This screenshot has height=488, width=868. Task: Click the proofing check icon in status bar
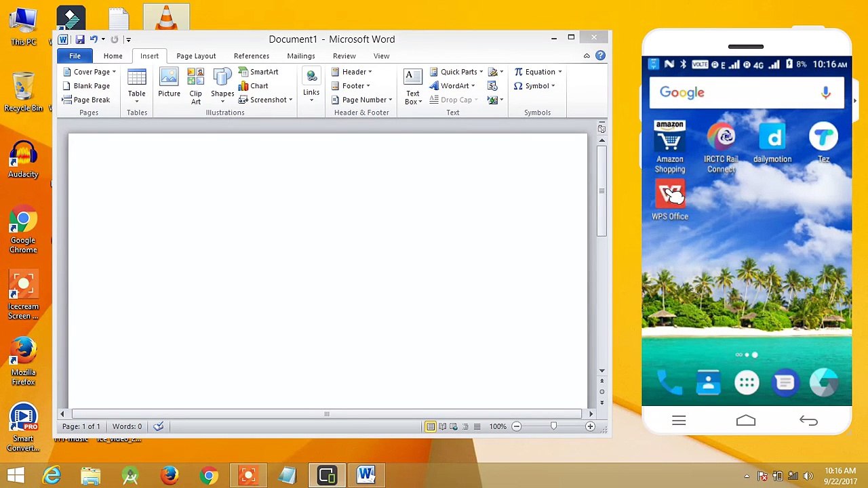pos(158,426)
